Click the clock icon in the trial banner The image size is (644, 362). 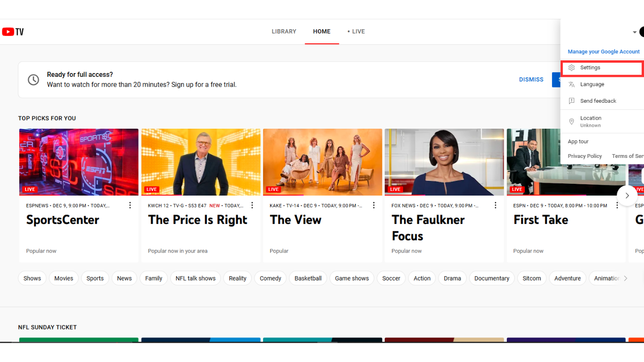[33, 80]
